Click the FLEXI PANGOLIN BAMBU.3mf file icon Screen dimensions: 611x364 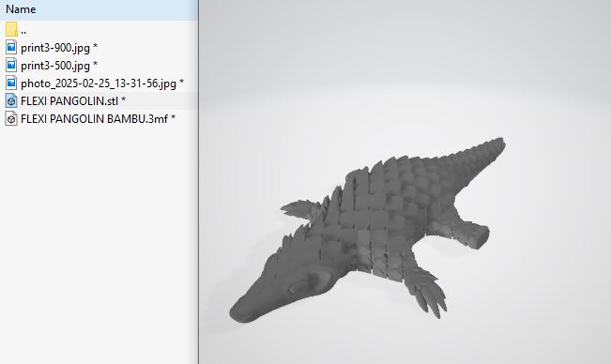pyautogui.click(x=11, y=119)
